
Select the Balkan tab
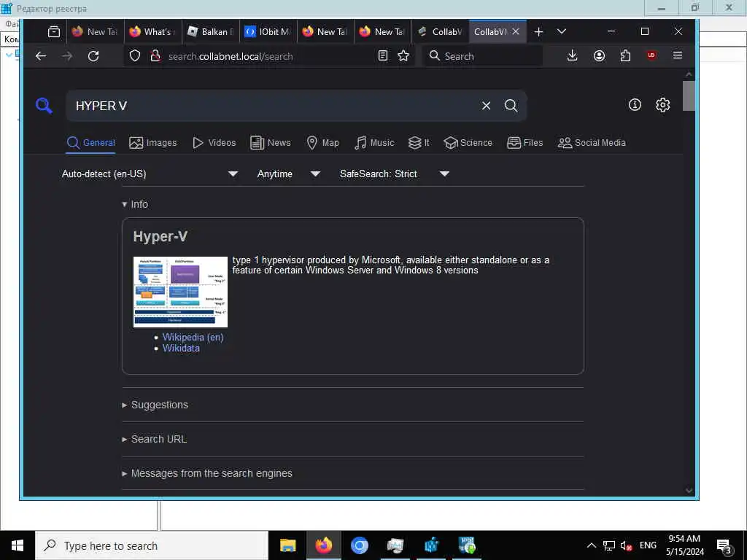coord(211,32)
